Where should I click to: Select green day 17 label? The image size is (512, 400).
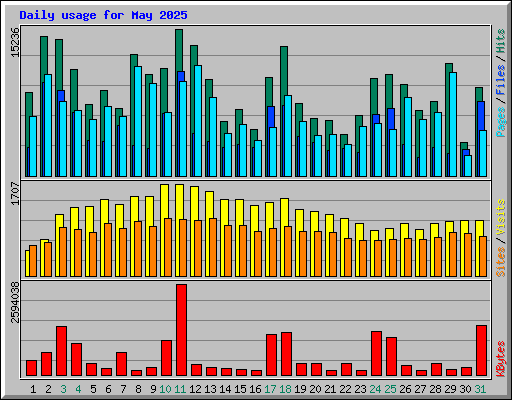pyautogui.click(x=270, y=389)
